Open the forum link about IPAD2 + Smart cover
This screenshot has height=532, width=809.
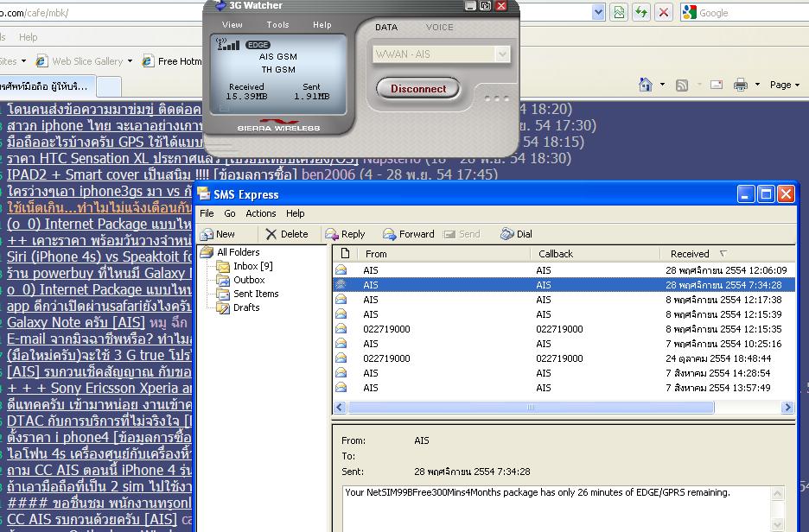tap(152, 174)
